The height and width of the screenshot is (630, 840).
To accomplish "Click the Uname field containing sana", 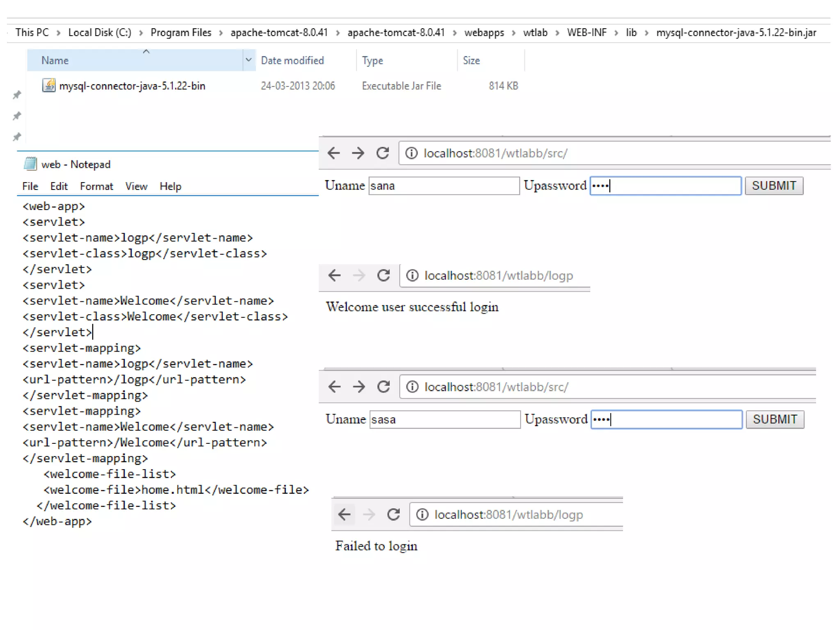I will click(444, 186).
